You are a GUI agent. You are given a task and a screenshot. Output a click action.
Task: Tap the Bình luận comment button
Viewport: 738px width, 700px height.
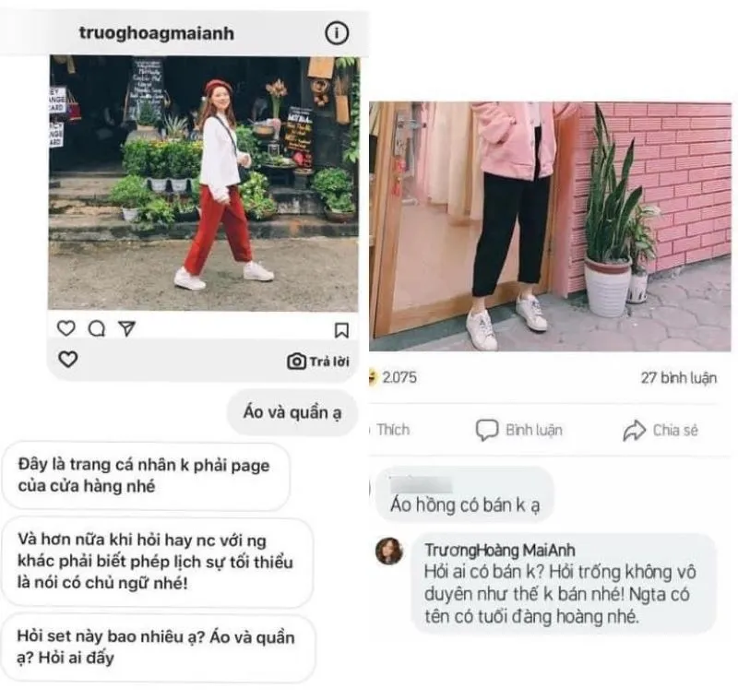click(x=519, y=430)
